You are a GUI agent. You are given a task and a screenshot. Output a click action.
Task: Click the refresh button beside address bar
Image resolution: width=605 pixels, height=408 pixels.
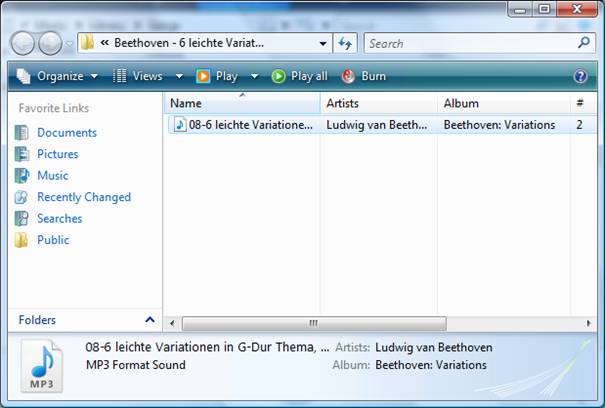coord(346,43)
